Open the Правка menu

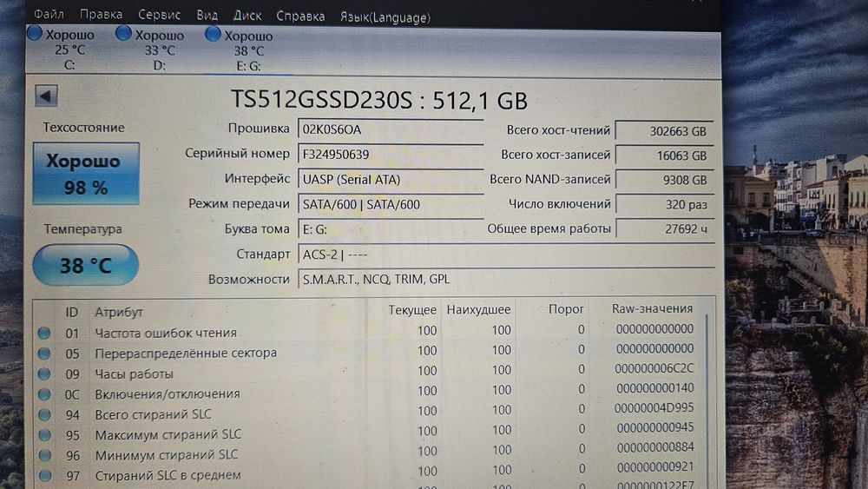click(x=101, y=14)
